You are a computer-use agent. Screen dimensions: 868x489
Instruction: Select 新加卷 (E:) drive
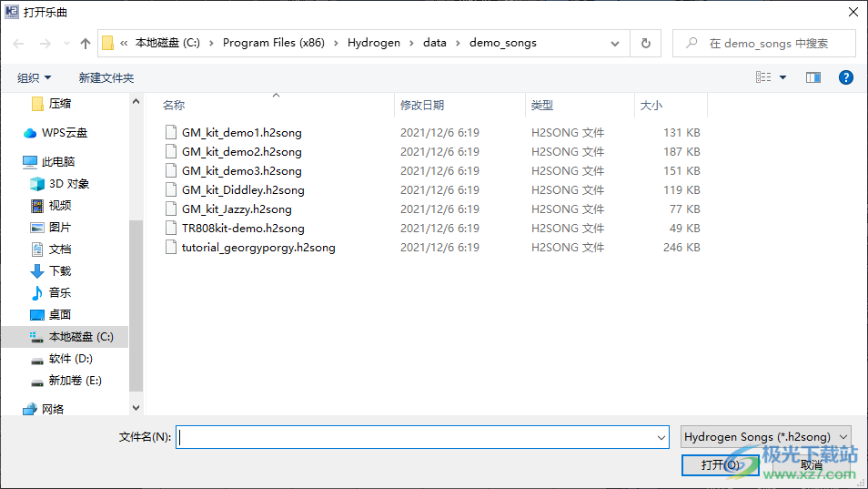tap(75, 381)
